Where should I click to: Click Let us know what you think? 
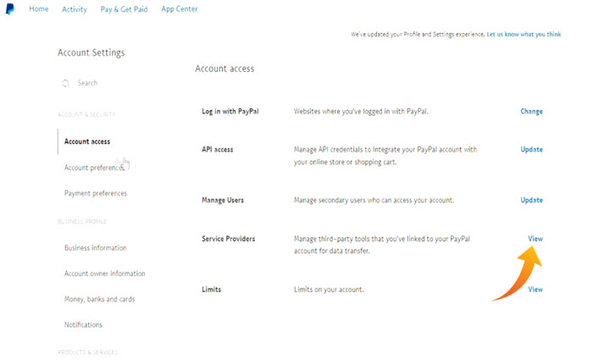(524, 35)
